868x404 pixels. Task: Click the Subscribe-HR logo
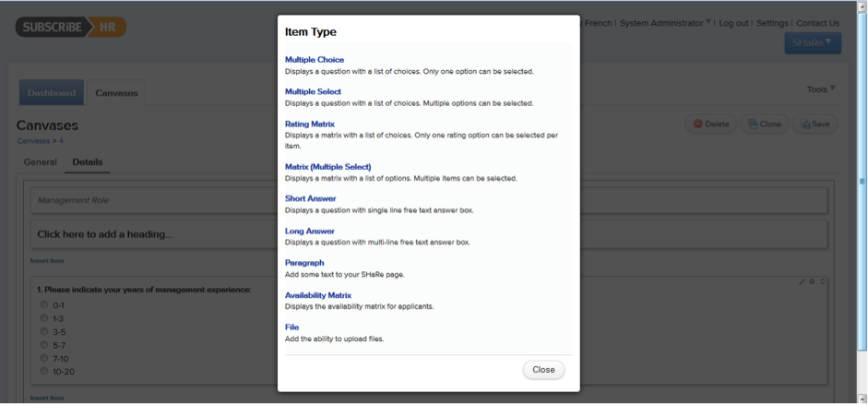tap(71, 27)
